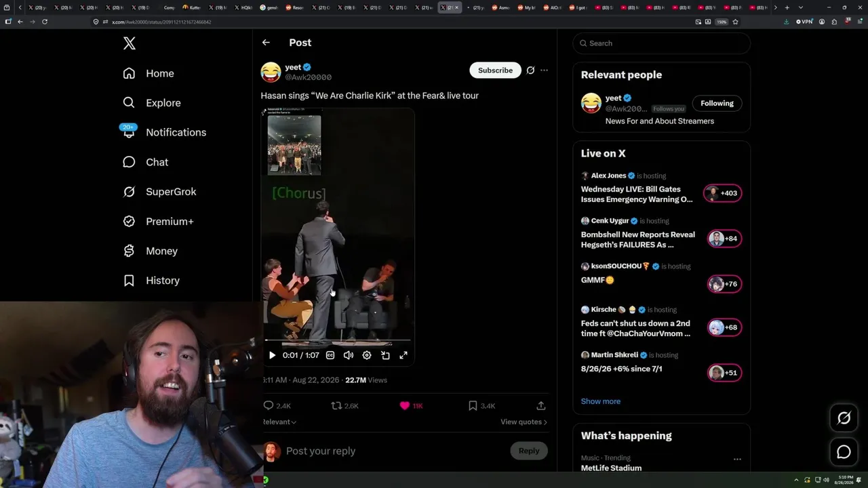View quotes of this post

tap(524, 422)
